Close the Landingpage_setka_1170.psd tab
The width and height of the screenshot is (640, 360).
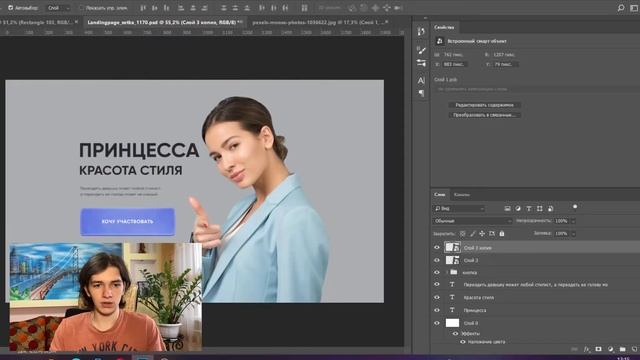241,22
